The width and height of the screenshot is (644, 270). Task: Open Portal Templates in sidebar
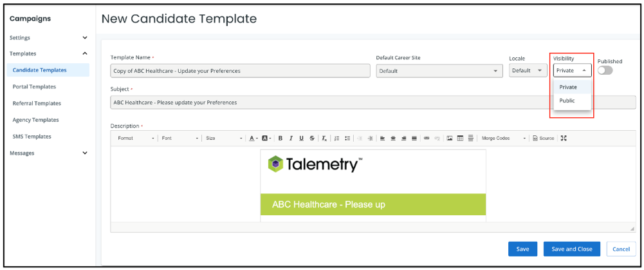pyautogui.click(x=34, y=87)
